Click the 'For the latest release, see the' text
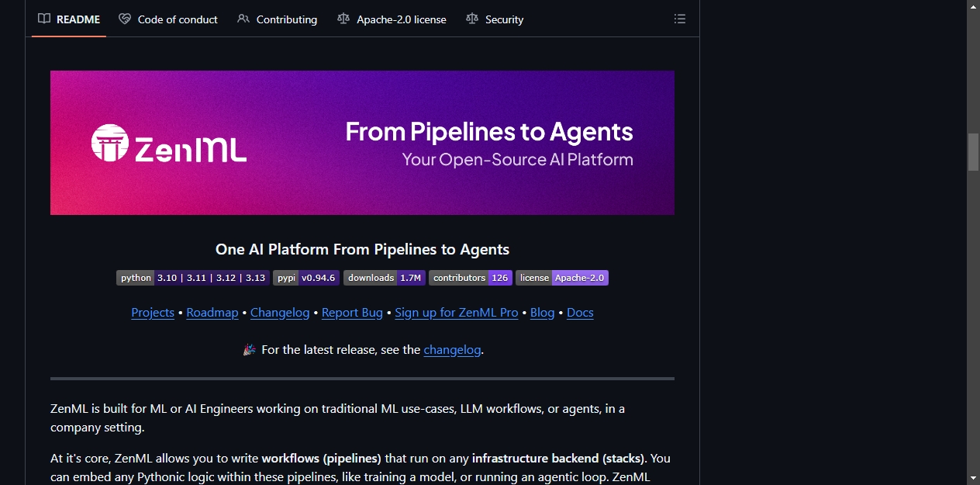980x485 pixels. [341, 350]
